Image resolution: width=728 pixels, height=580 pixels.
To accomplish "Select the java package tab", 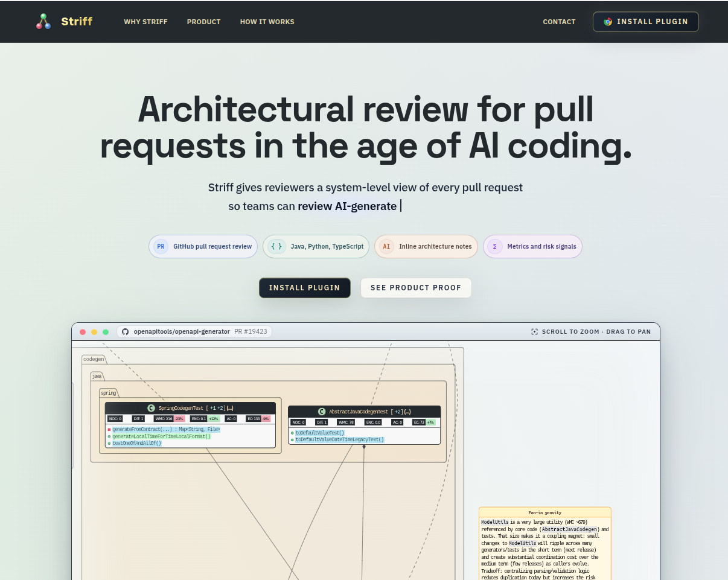I will tap(97, 376).
